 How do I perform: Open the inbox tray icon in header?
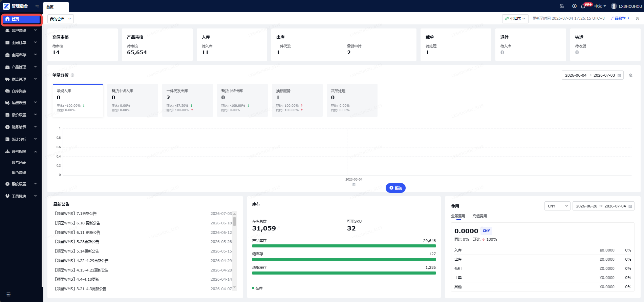pos(562,6)
